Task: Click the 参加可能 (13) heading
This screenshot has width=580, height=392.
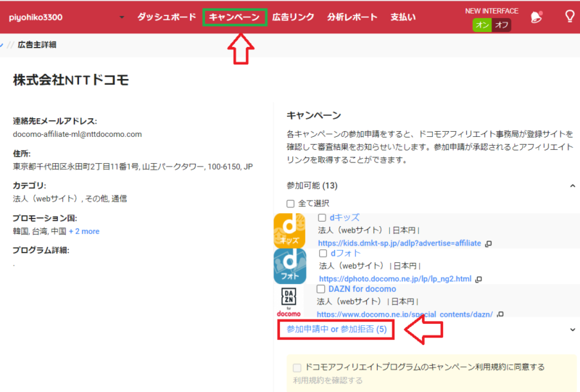Action: coord(312,185)
